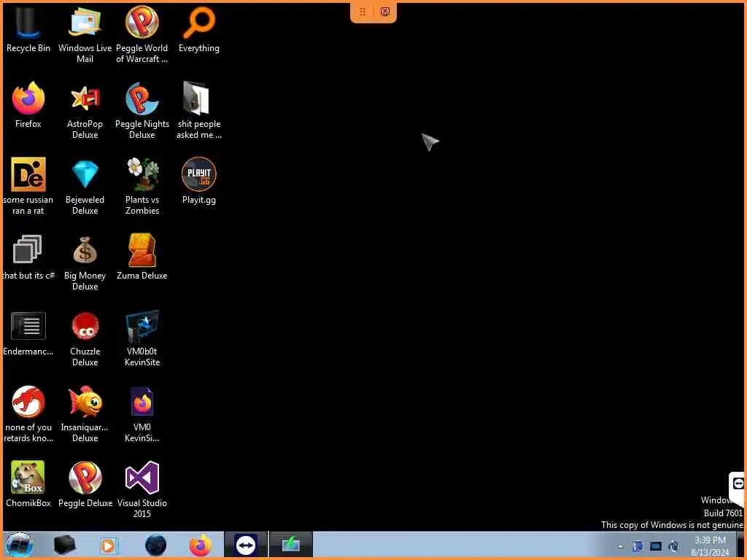Select the VM0b0t KevinSite shortcut
The image size is (747, 560).
click(142, 338)
